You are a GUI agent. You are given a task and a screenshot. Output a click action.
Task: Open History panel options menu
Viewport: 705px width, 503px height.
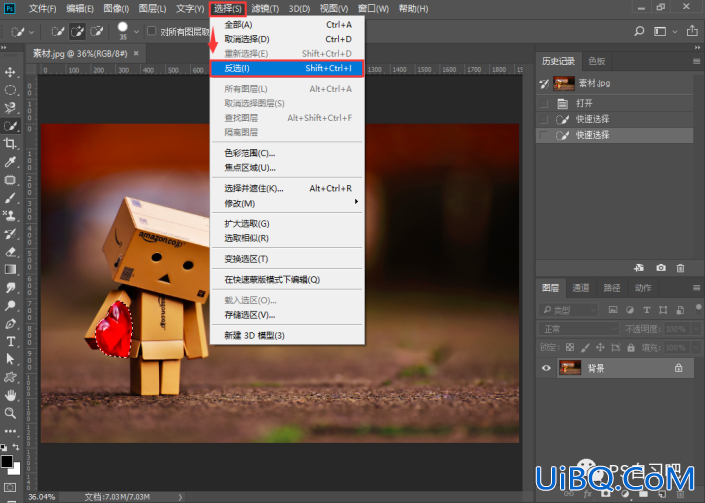[696, 61]
